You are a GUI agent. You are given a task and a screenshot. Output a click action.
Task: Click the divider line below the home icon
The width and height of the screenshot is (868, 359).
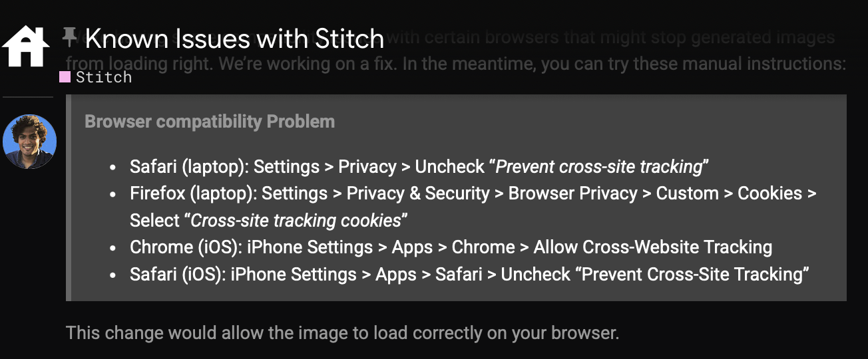[x=27, y=97]
